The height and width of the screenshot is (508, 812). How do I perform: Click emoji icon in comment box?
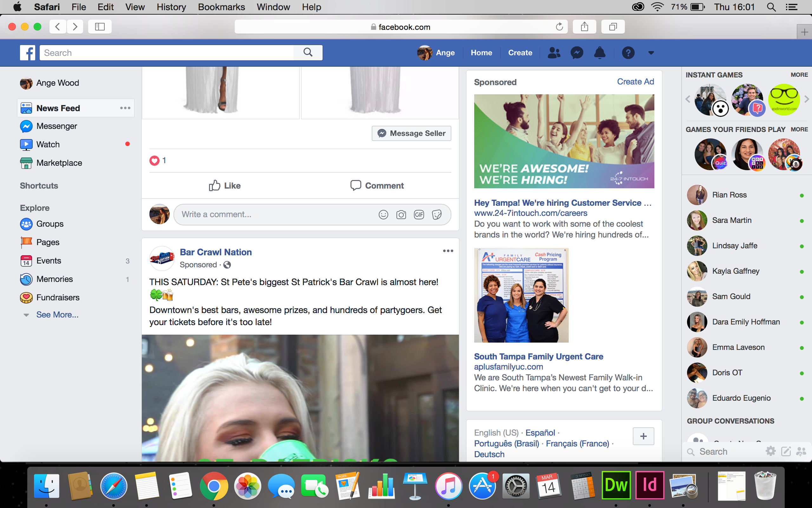383,214
